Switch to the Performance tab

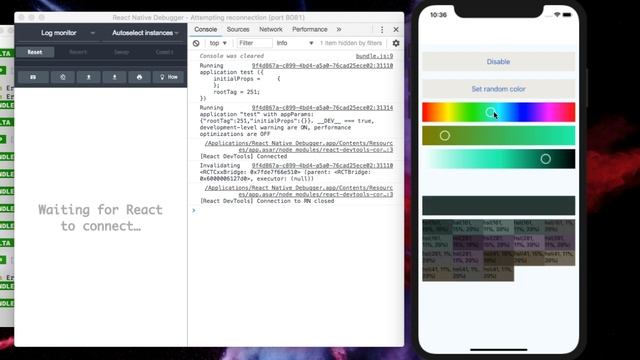(x=309, y=29)
